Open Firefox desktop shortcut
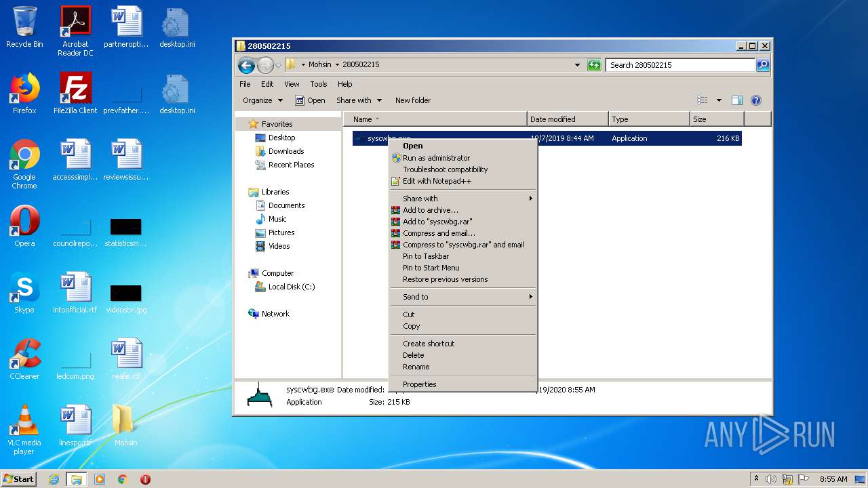Viewport: 868px width, 488px height. click(24, 94)
